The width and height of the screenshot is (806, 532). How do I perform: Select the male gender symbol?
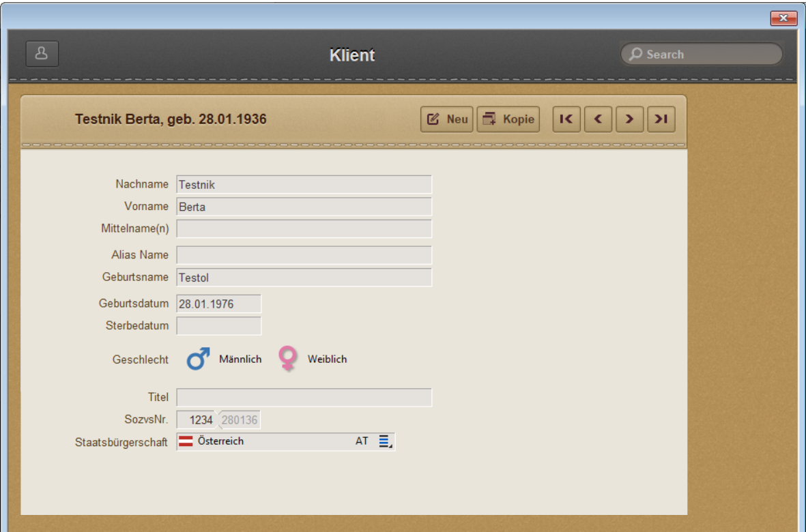[x=198, y=359]
